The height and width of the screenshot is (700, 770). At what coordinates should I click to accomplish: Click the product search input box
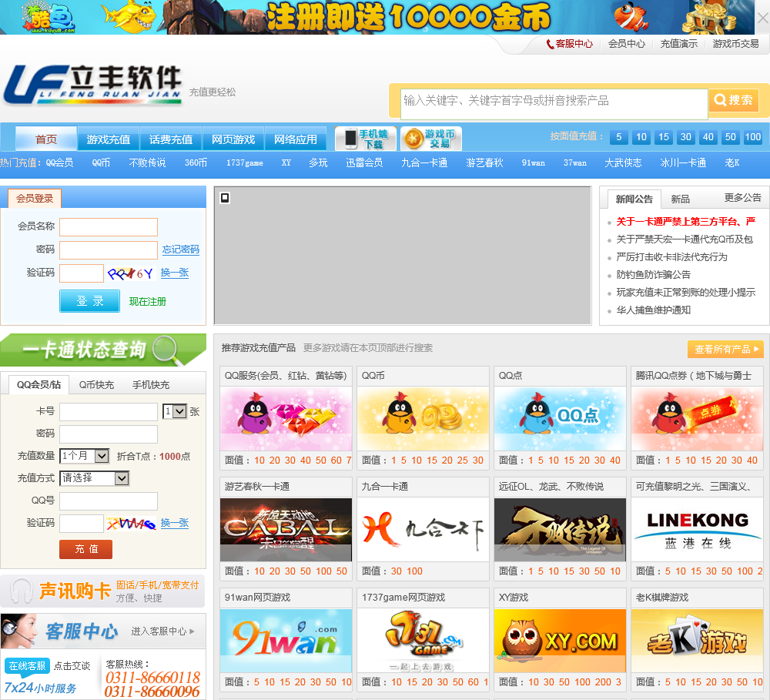554,104
